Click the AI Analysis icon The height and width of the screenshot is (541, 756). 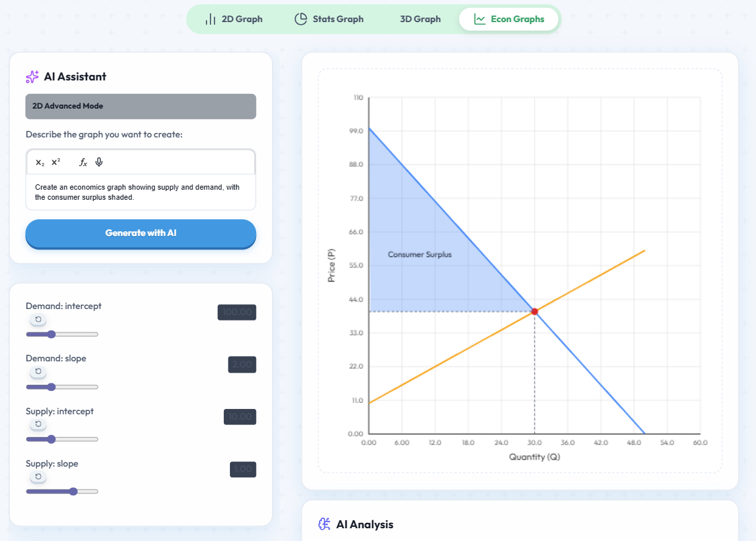coord(324,524)
